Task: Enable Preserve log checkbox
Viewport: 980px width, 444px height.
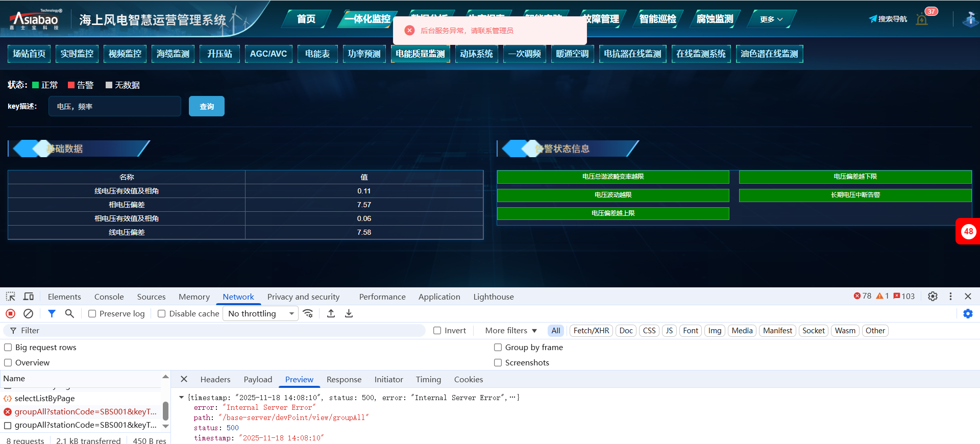Action: click(92, 314)
